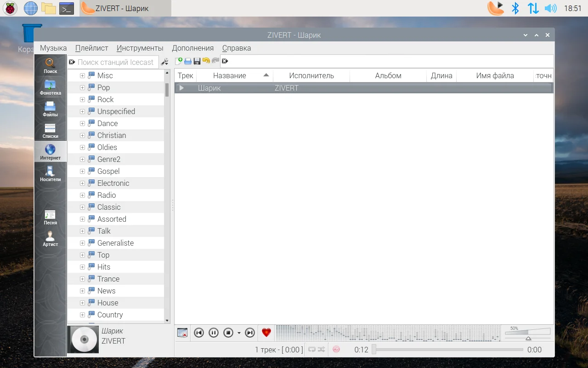Expand the Classic genre node
Viewport: 588px width, 368px height.
(x=82, y=207)
